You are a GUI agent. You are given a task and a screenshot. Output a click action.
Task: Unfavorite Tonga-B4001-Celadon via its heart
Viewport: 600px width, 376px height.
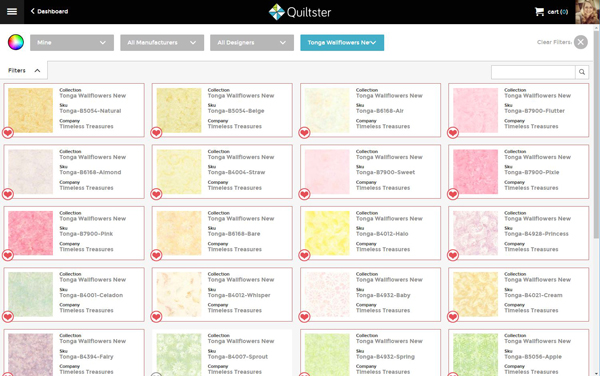(8, 317)
